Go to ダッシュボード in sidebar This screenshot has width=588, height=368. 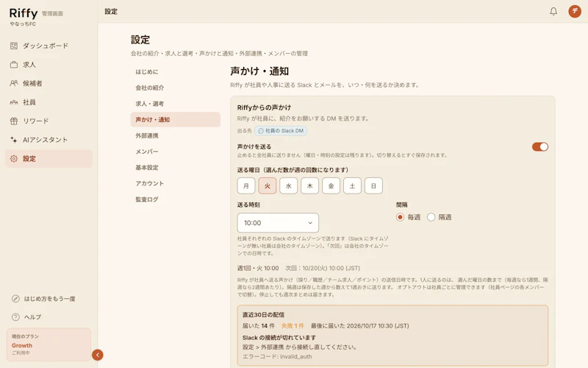46,46
